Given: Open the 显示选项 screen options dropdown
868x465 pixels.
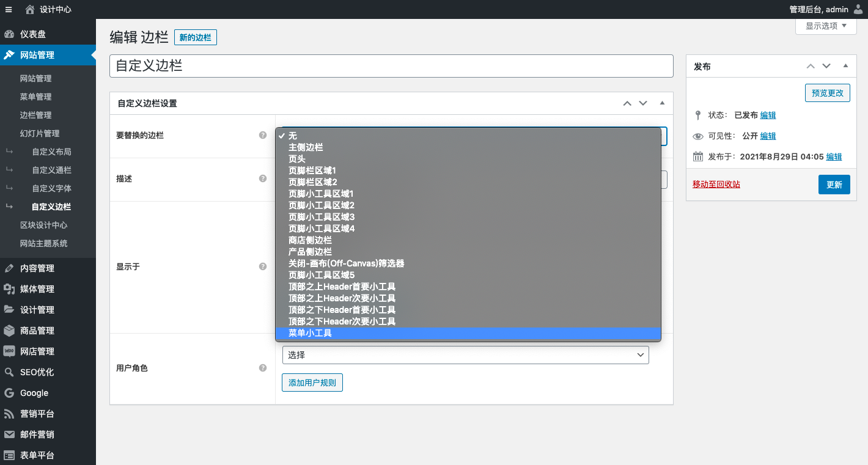Looking at the screenshot, I should pyautogui.click(x=826, y=26).
